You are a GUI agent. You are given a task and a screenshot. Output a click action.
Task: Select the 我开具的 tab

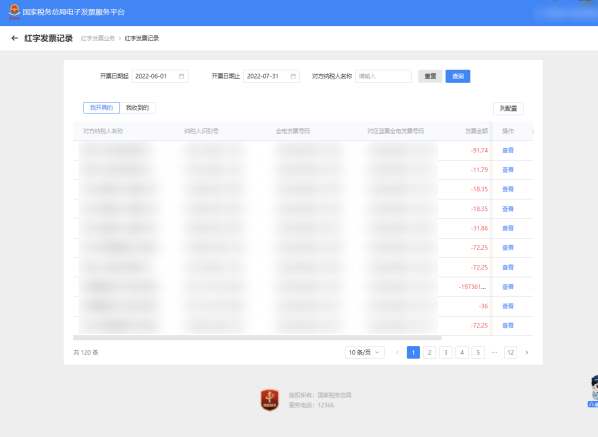101,108
